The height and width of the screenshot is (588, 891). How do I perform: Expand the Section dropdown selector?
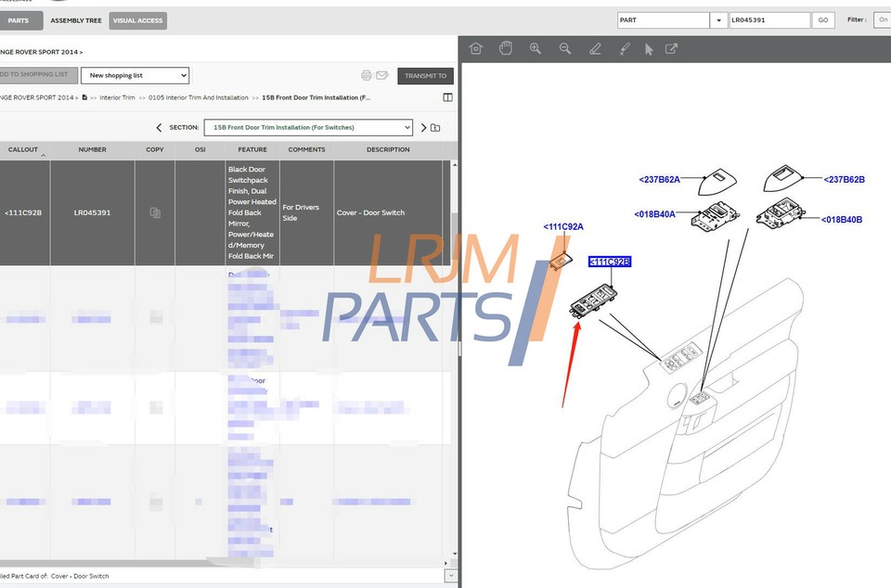pos(308,127)
